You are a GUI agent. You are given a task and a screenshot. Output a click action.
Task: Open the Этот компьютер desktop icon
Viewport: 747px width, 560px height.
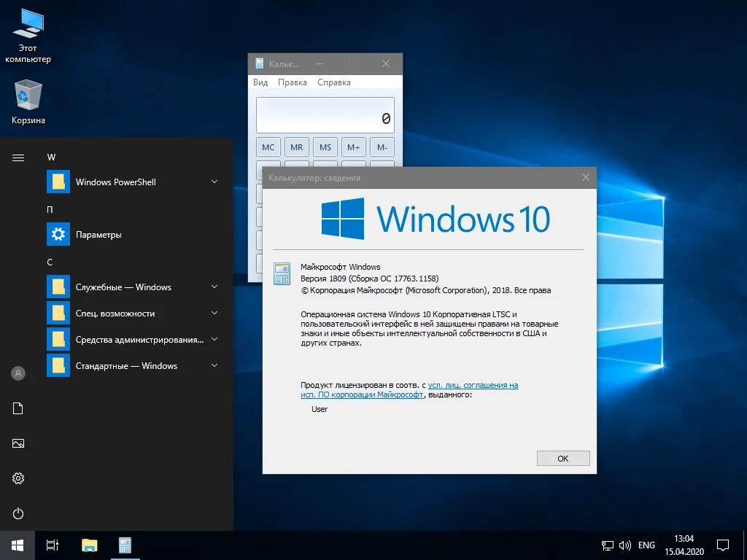[28, 36]
